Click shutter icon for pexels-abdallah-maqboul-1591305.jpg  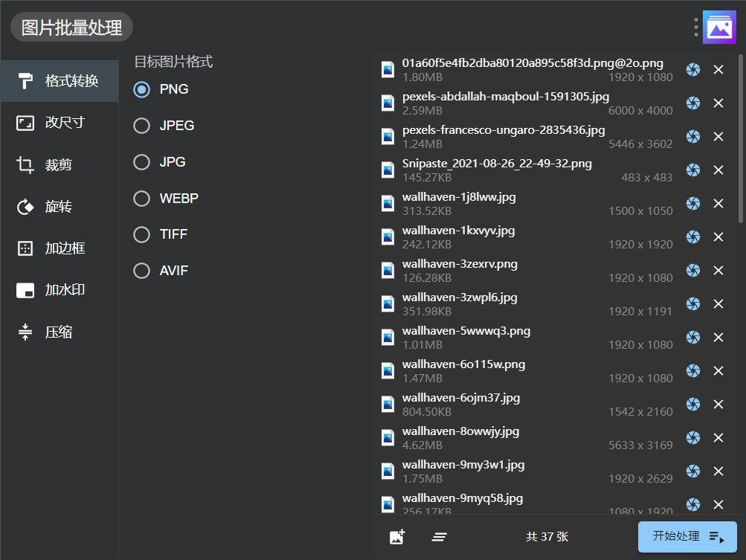(x=693, y=103)
